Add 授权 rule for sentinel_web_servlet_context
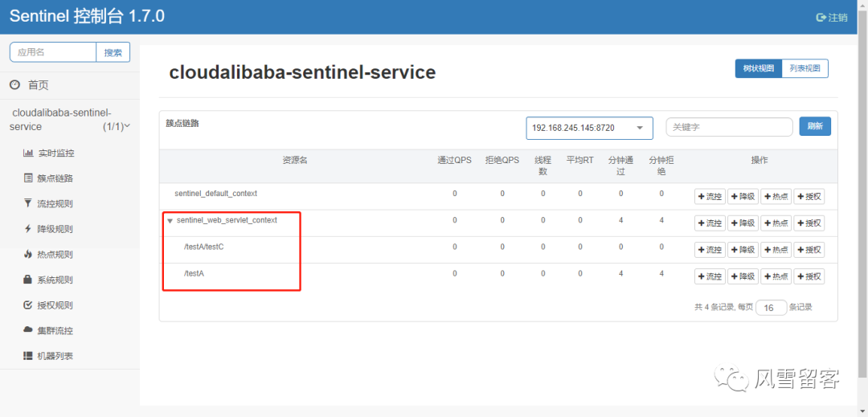Viewport: 868px width, 417px height. click(x=809, y=223)
